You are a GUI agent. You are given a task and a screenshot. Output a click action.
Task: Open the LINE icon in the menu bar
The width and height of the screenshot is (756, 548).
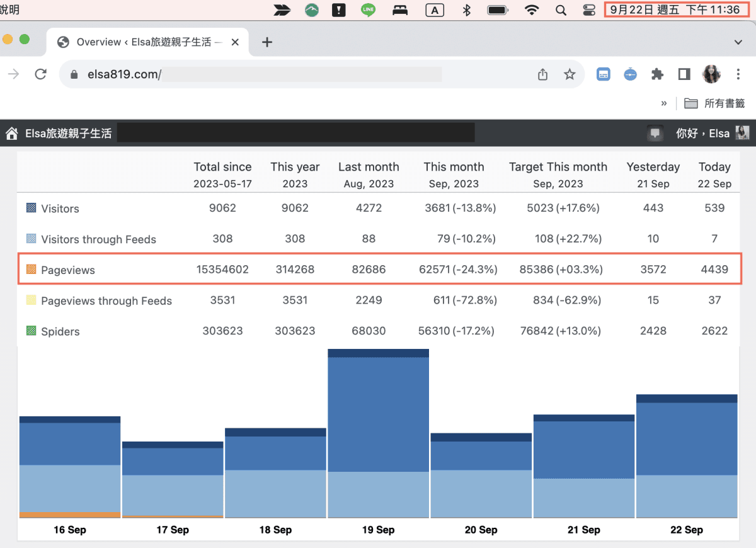369,10
